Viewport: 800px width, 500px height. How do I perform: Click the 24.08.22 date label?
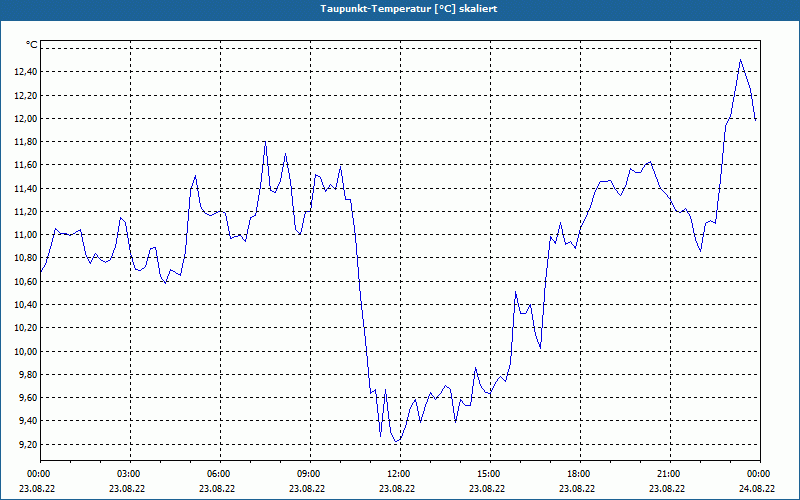click(x=757, y=488)
